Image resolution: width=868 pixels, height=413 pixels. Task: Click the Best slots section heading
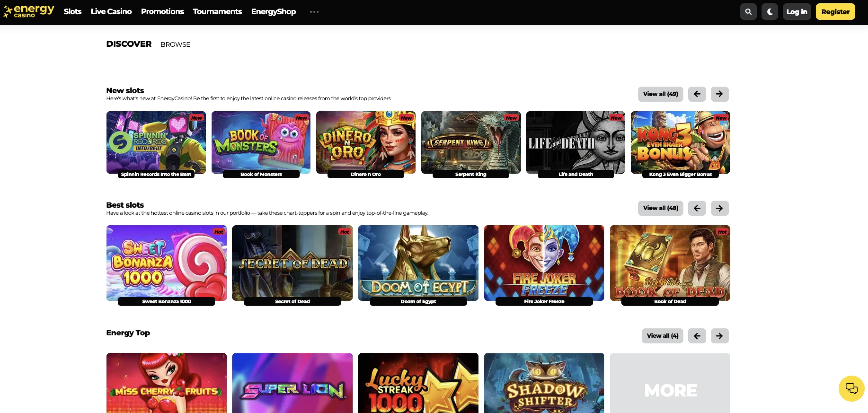tap(125, 205)
